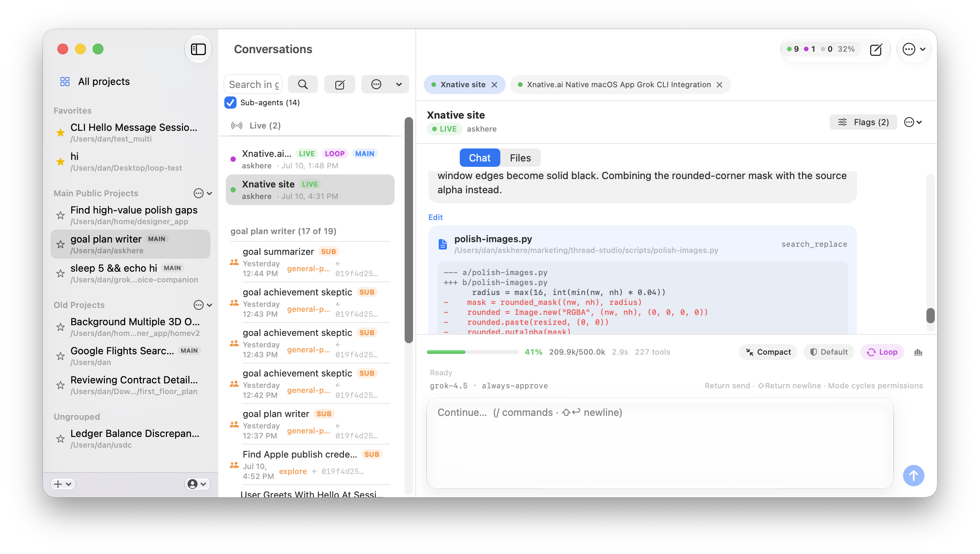Click the context usage progress bar
This screenshot has height=554, width=980.
pyautogui.click(x=472, y=352)
